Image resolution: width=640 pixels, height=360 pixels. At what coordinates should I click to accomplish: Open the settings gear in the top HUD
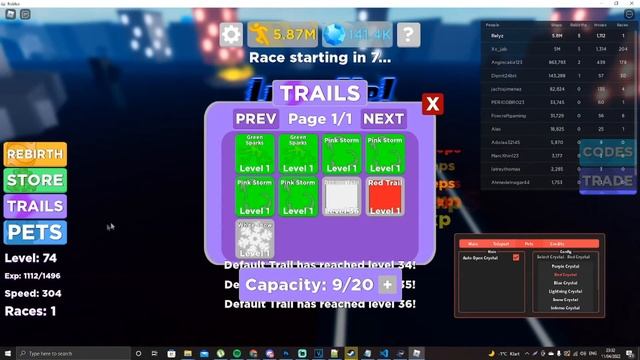(231, 35)
